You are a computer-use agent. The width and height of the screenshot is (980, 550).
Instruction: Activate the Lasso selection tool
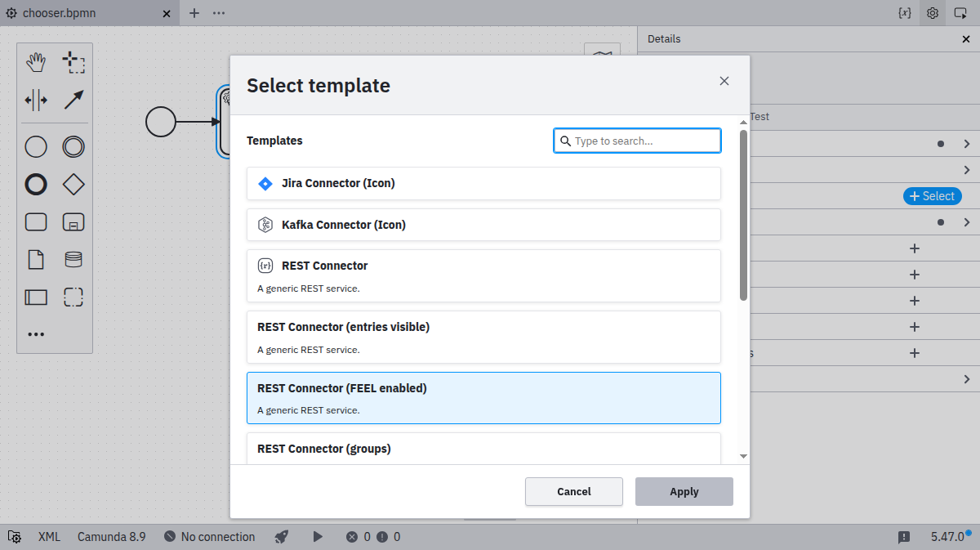[73, 62]
